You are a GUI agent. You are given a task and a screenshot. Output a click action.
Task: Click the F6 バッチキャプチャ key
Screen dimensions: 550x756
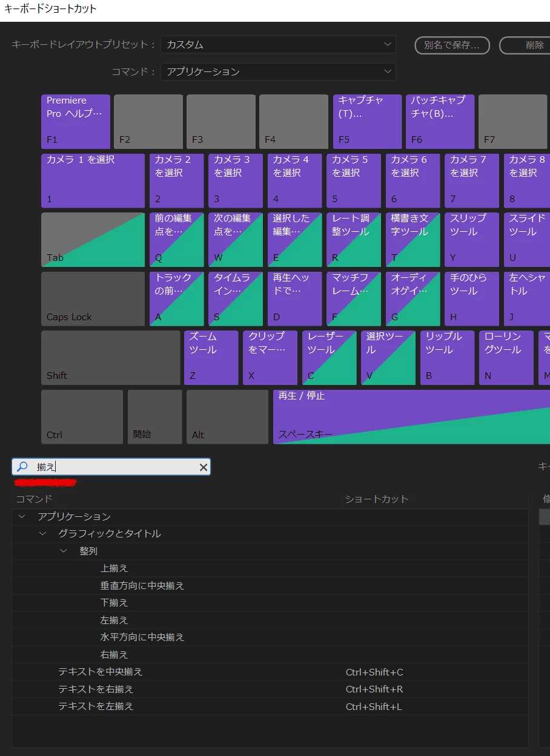pos(440,122)
